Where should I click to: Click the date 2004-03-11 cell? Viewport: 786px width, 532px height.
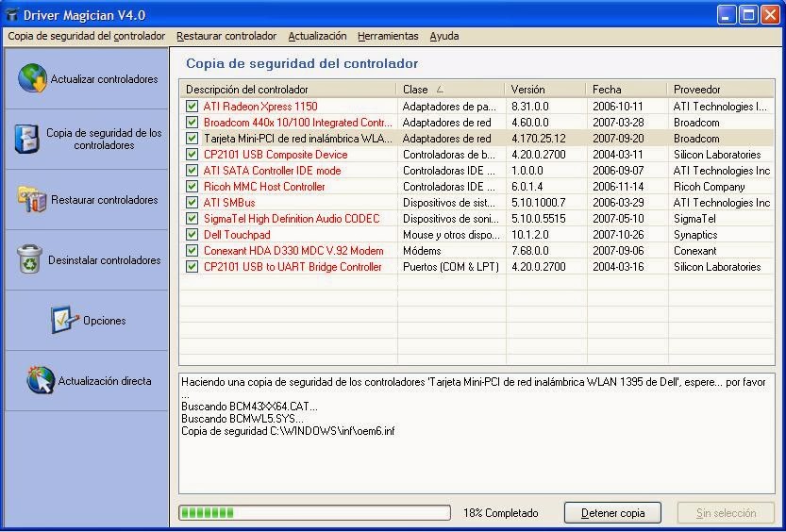click(x=618, y=155)
